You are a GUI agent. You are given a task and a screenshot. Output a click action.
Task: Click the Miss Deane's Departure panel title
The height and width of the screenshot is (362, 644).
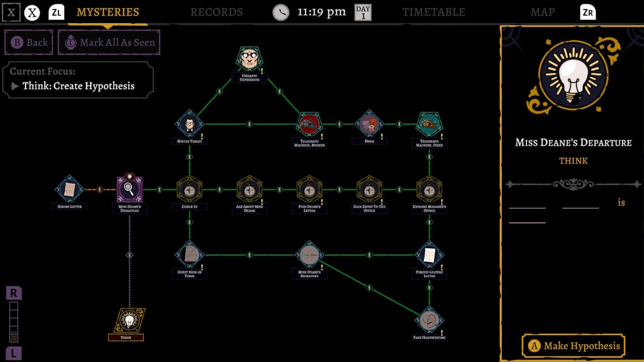(573, 143)
